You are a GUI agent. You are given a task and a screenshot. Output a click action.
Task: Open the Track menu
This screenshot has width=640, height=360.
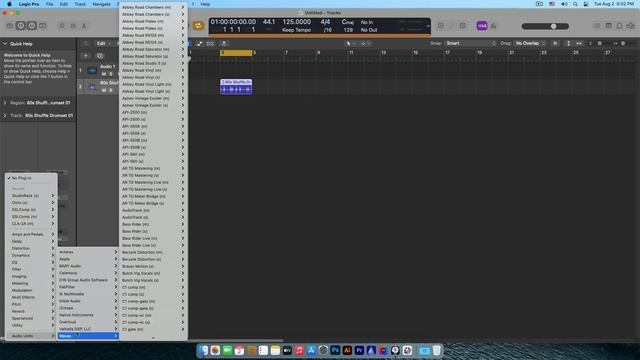(80, 4)
